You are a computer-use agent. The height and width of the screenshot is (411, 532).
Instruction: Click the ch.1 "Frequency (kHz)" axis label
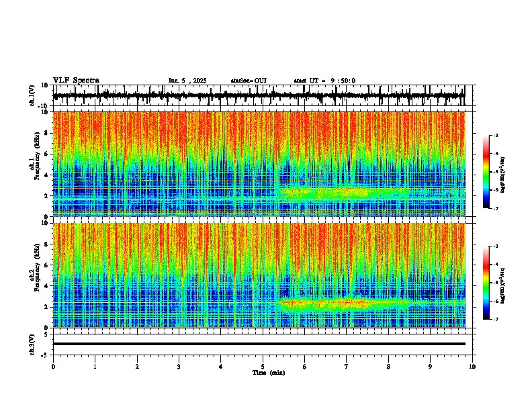[x=37, y=156]
